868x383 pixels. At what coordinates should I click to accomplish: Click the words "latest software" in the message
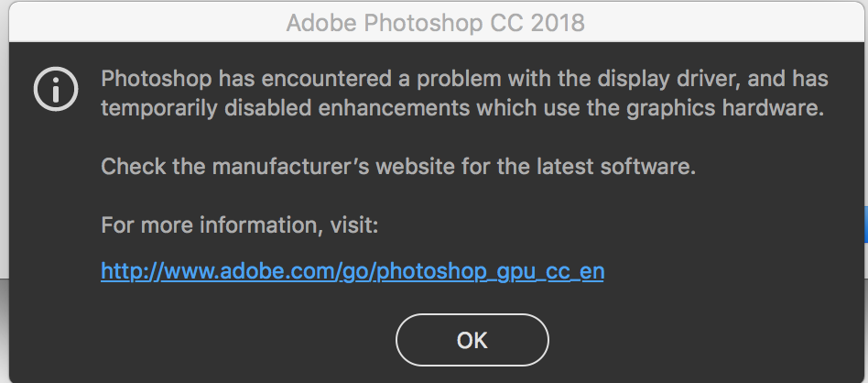[630, 167]
